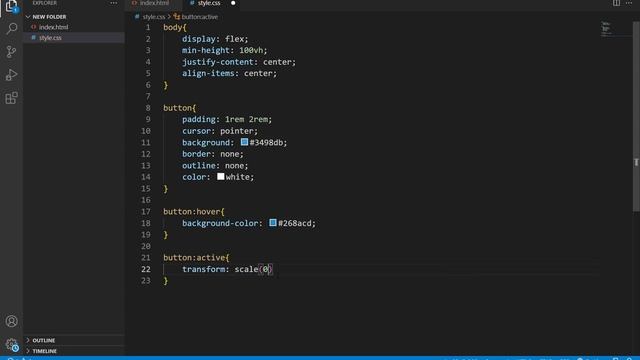Screen dimensions: 640x360
Task: Click line number 8 in the gutter
Action: [148, 108]
